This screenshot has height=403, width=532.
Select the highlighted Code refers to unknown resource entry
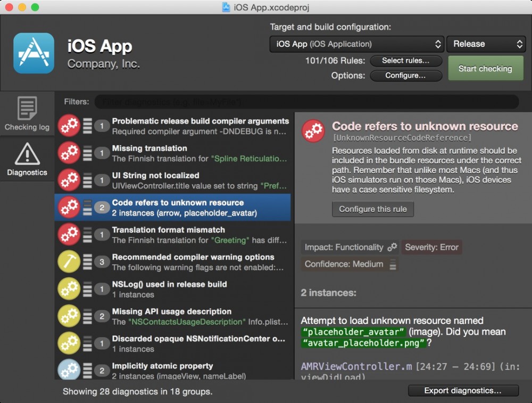pyautogui.click(x=176, y=207)
